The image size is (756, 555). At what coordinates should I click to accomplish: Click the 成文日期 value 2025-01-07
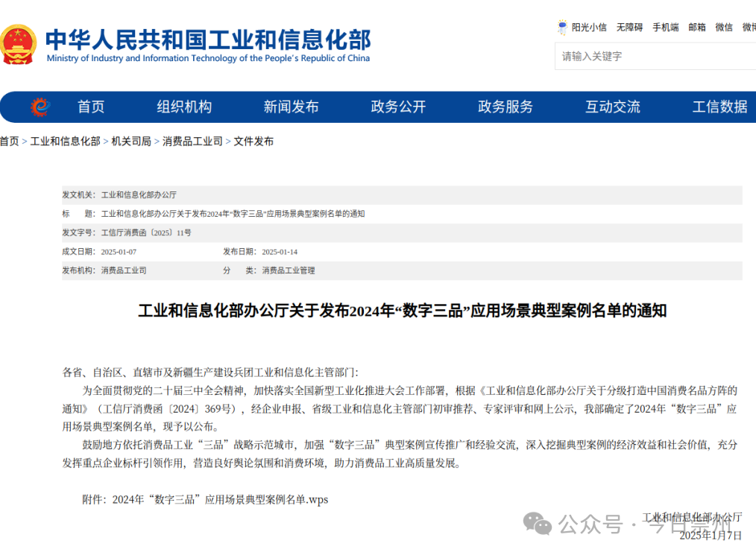click(119, 252)
